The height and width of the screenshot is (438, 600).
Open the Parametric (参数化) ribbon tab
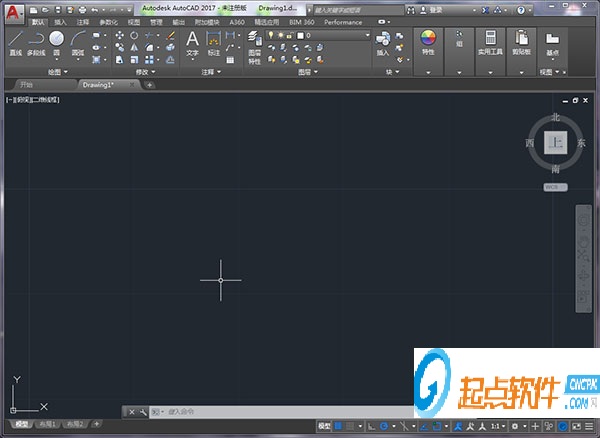pyautogui.click(x=108, y=22)
